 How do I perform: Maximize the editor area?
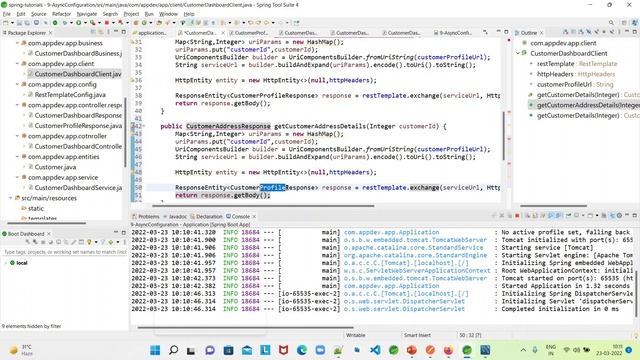tap(506, 32)
